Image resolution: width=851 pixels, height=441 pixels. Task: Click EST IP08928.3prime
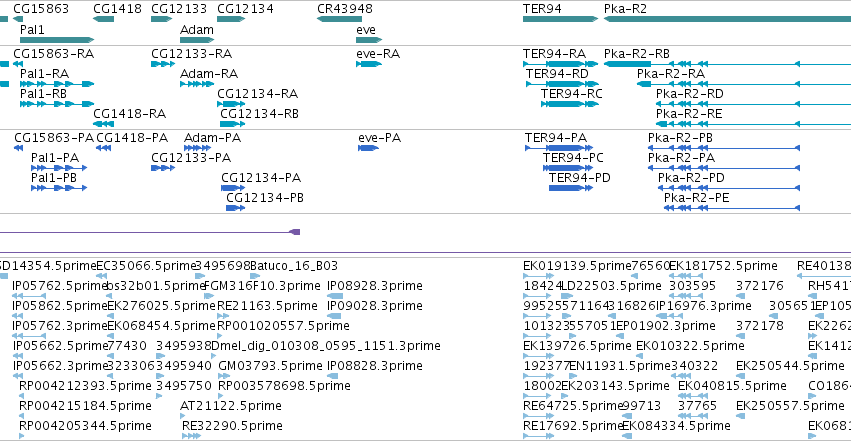[x=374, y=286]
